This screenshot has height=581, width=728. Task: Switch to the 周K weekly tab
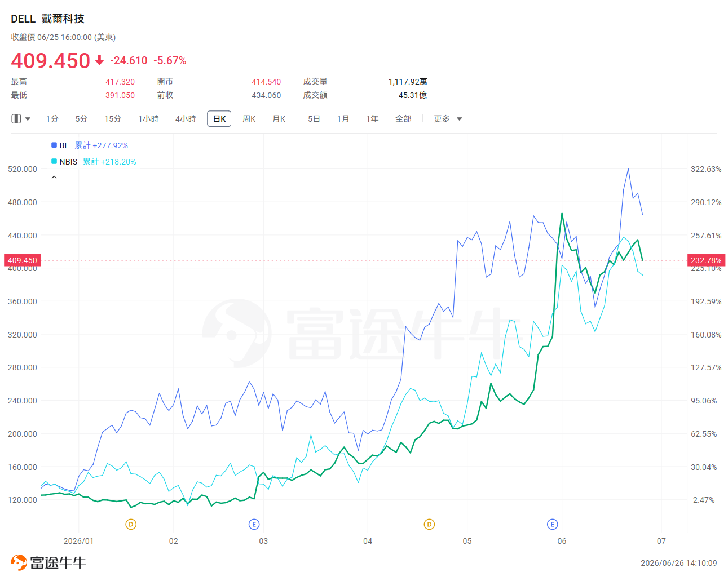click(x=249, y=119)
